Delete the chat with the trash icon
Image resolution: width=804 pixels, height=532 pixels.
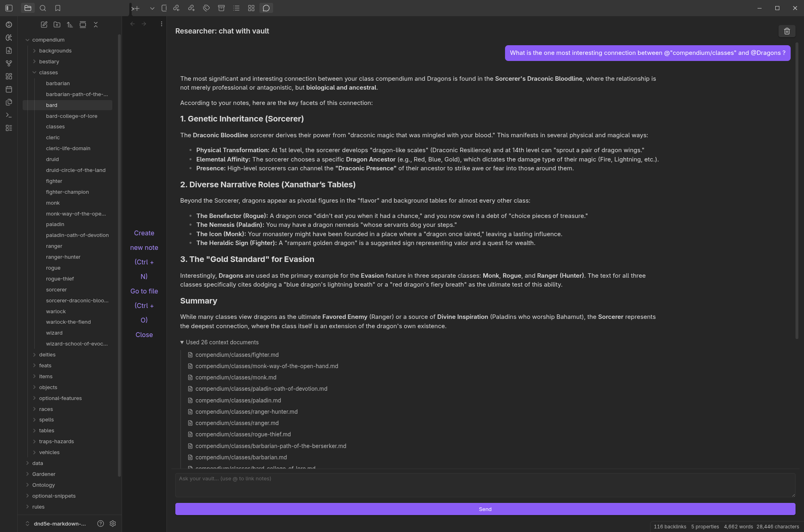point(786,31)
